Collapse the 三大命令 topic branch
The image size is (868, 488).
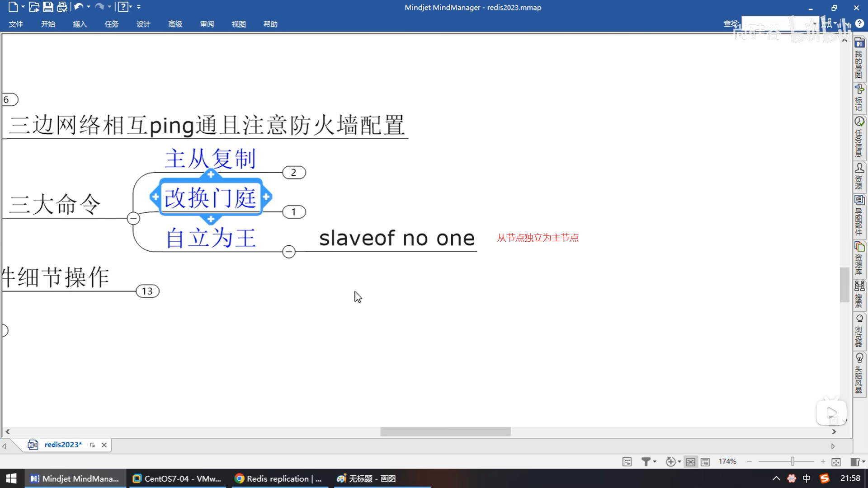pos(133,219)
